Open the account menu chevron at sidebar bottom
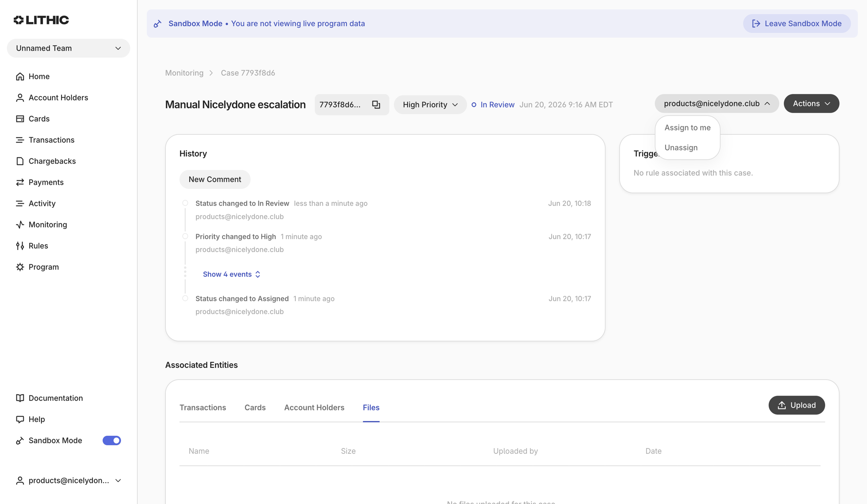Image resolution: width=867 pixels, height=504 pixels. coord(118,481)
